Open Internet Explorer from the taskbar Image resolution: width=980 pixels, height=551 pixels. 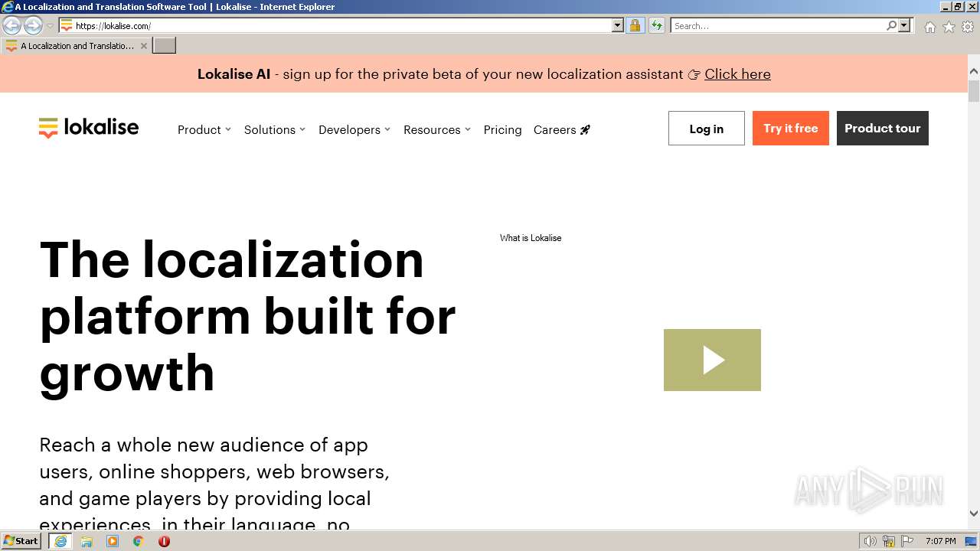point(60,541)
